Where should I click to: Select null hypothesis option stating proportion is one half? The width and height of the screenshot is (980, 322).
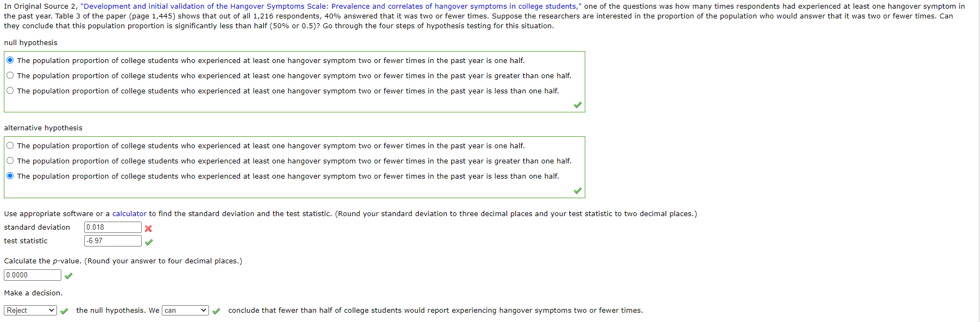10,60
